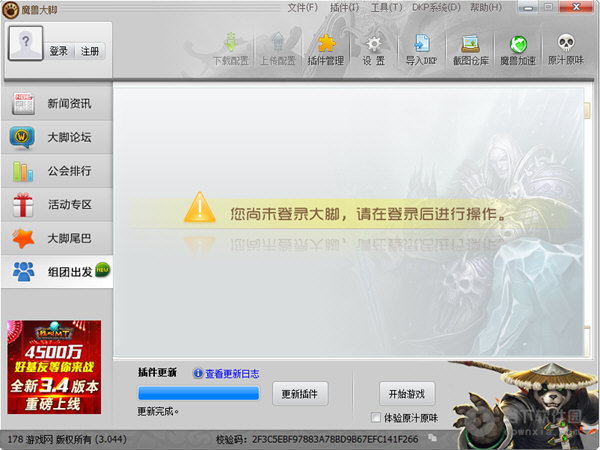Click the copy icon beside the 校验码
600x450 pixels.
tap(432, 438)
